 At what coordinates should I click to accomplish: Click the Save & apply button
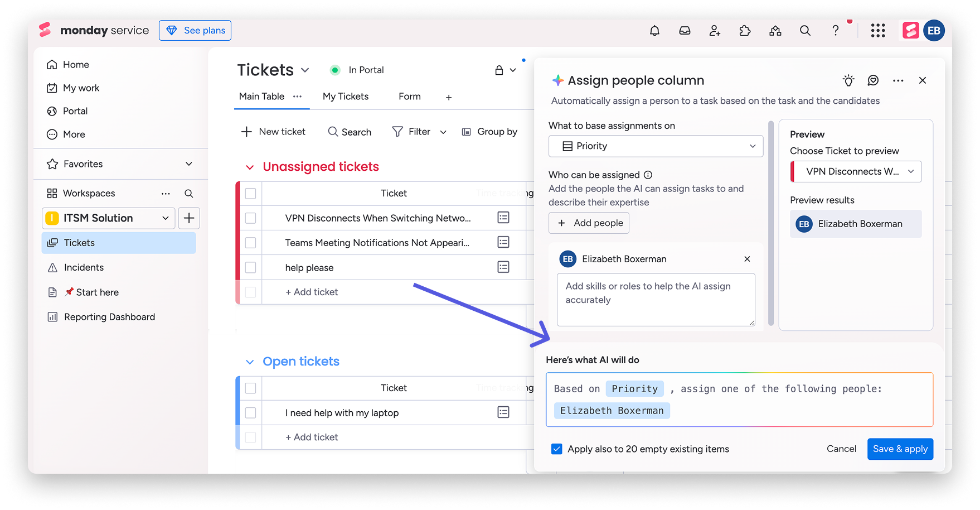[900, 449]
